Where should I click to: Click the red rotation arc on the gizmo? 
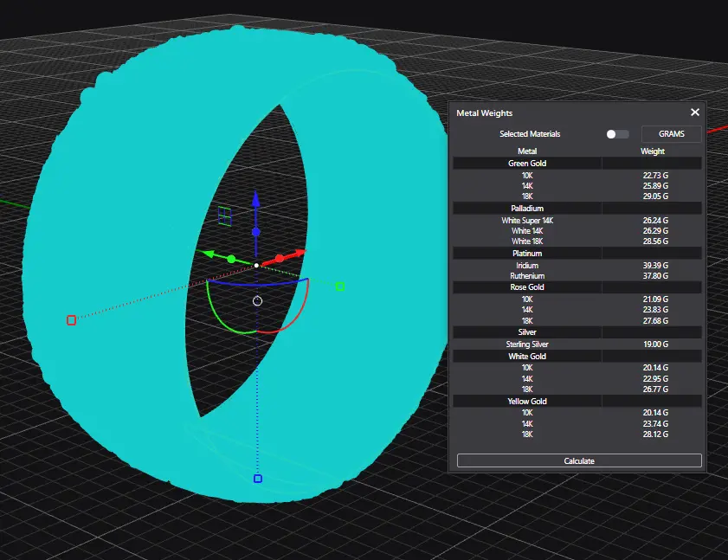pyautogui.click(x=293, y=317)
